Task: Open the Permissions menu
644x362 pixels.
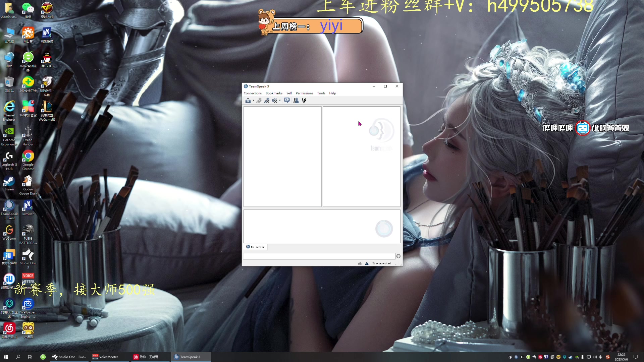Action: (x=304, y=93)
